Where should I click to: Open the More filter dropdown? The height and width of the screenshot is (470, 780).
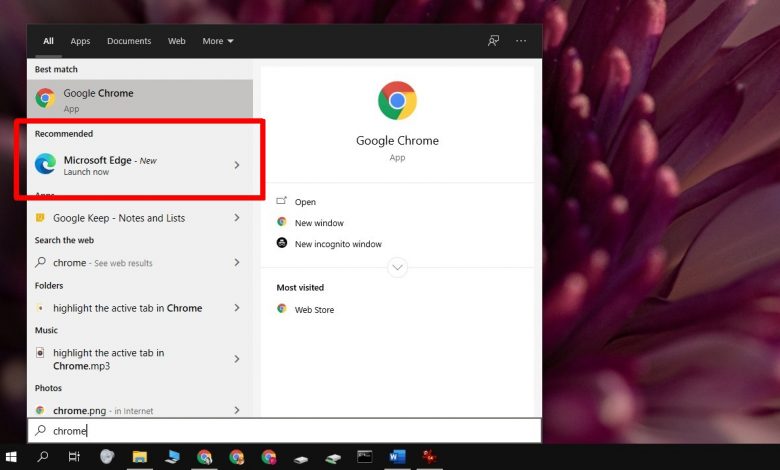pos(217,41)
